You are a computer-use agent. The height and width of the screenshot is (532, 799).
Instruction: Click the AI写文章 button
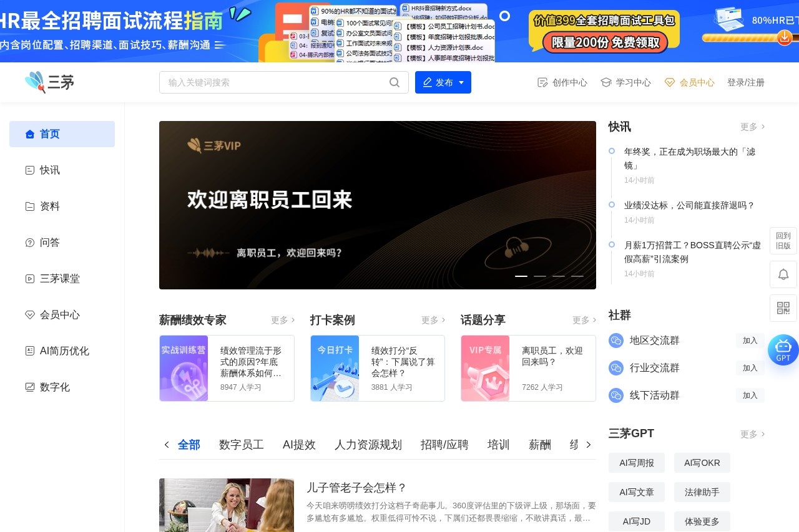pyautogui.click(x=637, y=492)
